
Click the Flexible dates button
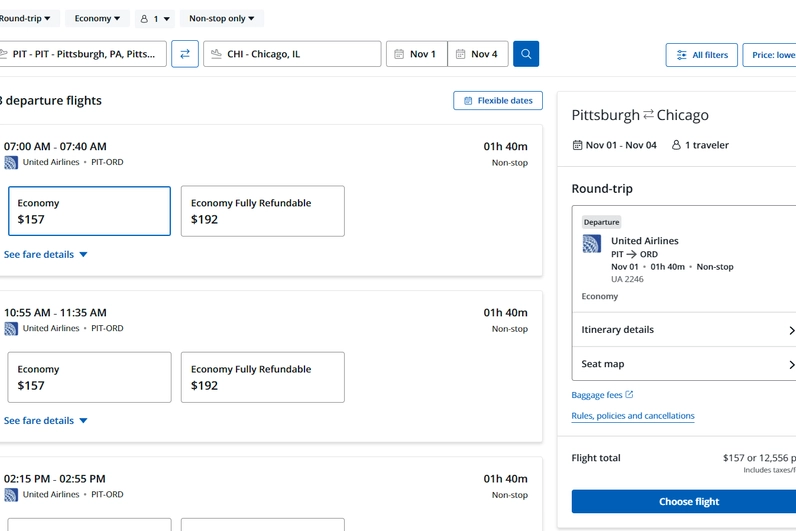click(498, 101)
